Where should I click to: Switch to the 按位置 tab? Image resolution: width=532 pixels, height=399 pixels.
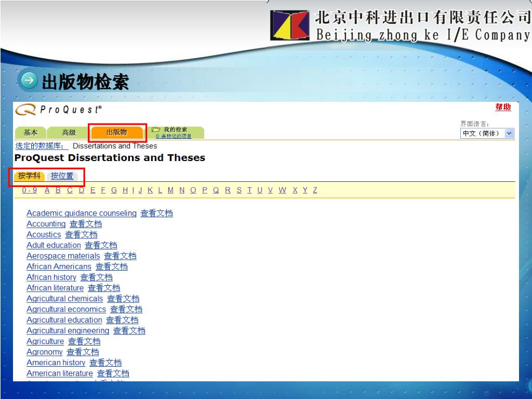coord(62,176)
